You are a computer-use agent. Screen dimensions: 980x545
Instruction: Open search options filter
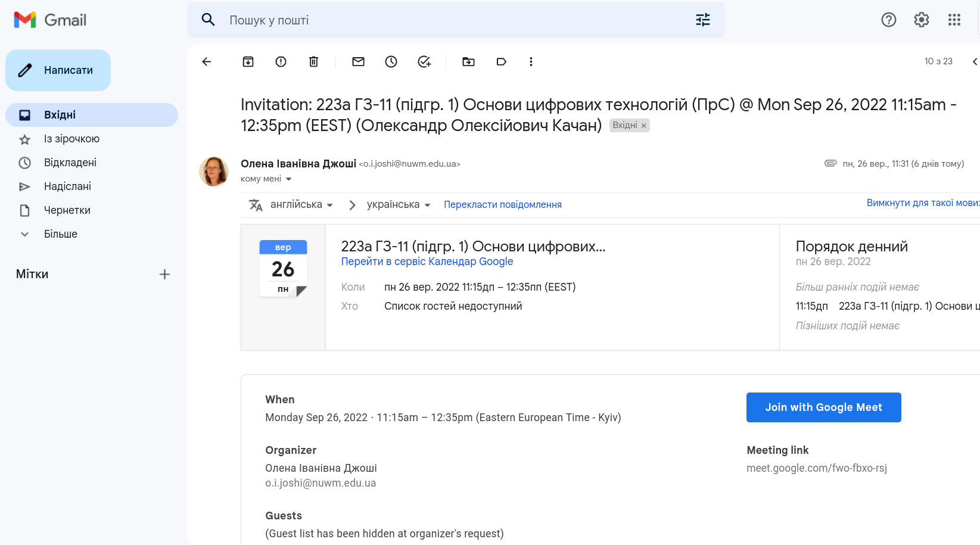point(702,20)
